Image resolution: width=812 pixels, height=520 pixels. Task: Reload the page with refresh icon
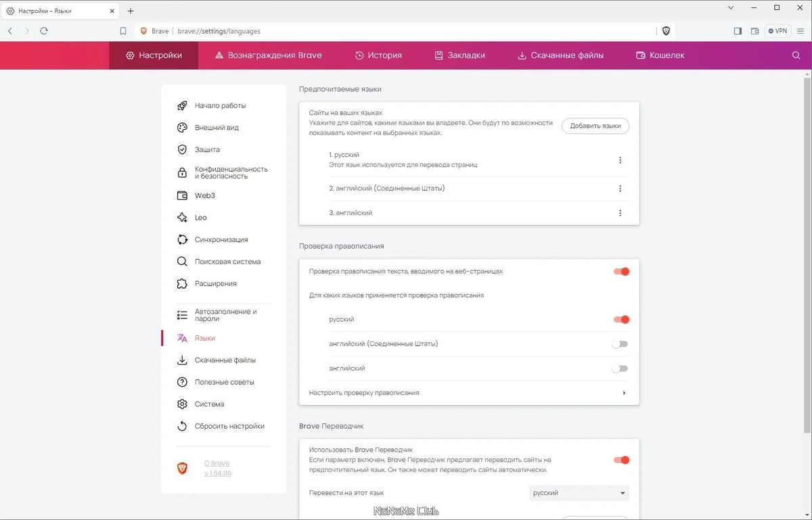coord(44,31)
